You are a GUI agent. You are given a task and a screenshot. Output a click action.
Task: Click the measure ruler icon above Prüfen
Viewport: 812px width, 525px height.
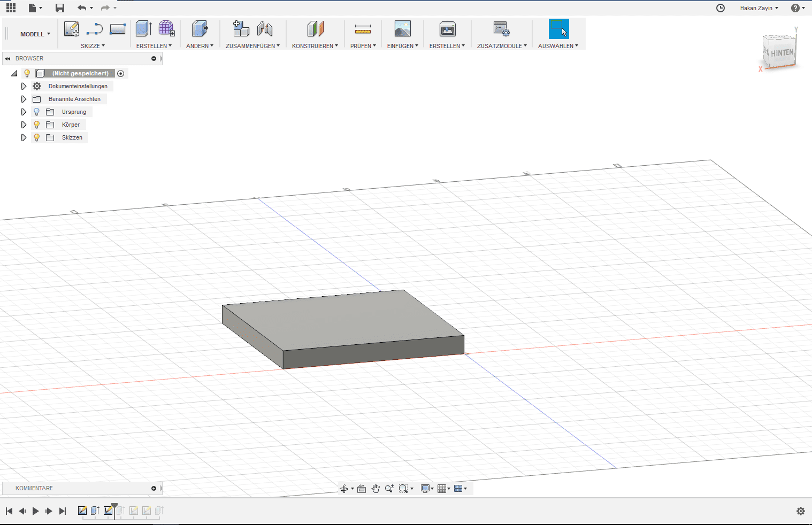pos(363,29)
